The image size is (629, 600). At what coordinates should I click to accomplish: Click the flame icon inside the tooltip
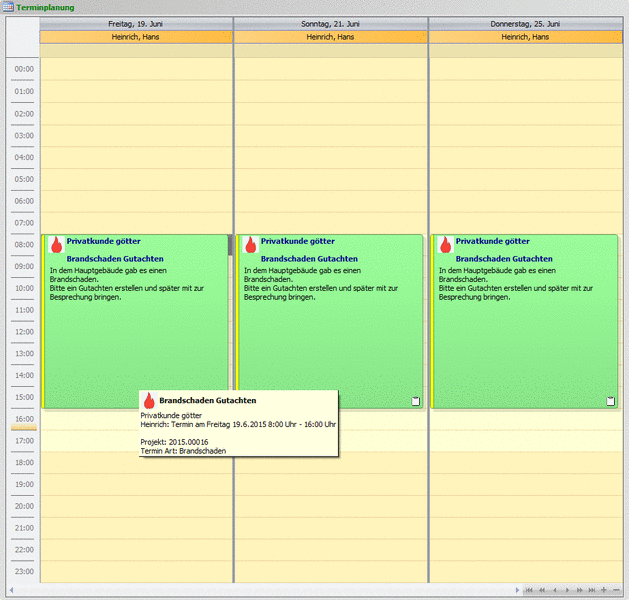pyautogui.click(x=149, y=401)
